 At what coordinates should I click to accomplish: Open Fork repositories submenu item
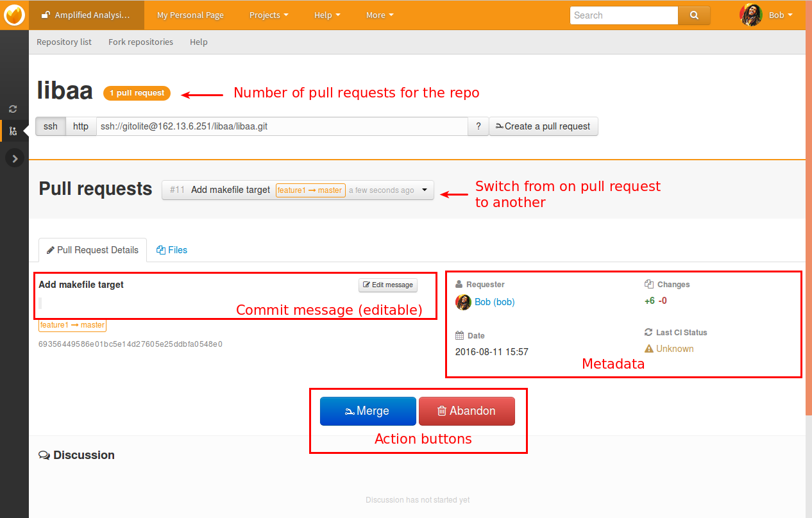pyautogui.click(x=140, y=42)
